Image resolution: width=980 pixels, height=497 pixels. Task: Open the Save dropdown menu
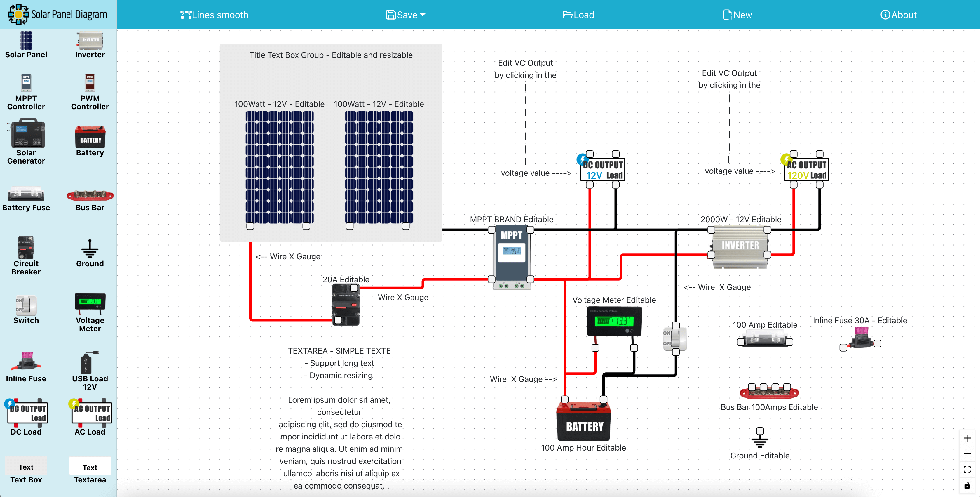406,15
